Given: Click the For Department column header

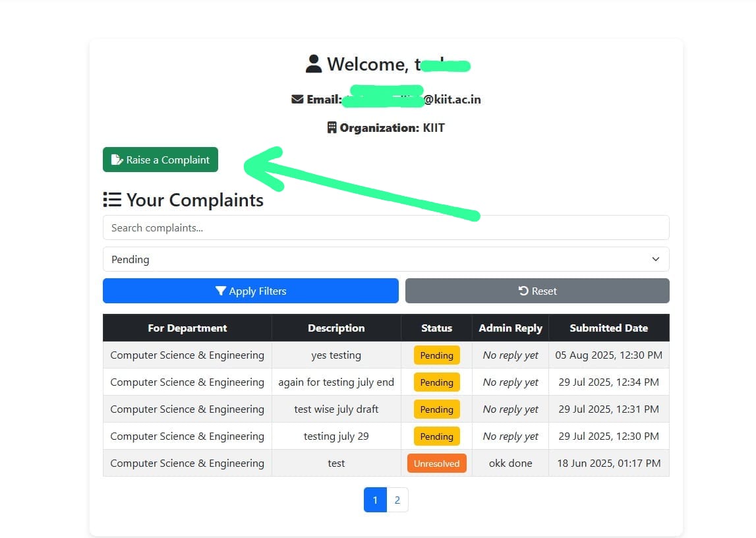Looking at the screenshot, I should (x=187, y=328).
